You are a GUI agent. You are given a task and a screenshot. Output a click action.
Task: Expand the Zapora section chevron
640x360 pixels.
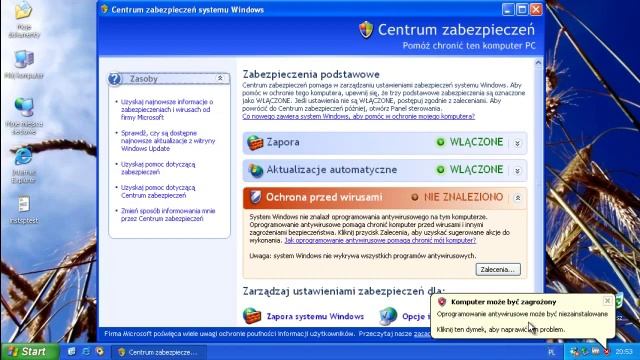point(517,143)
